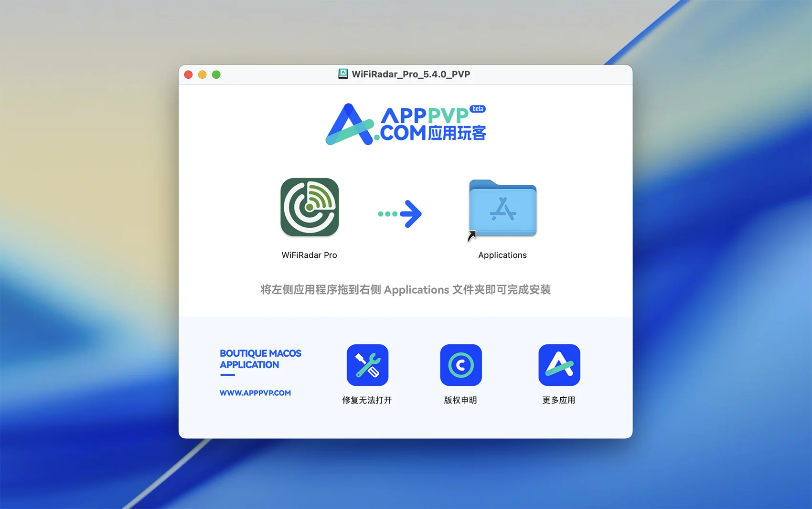
Task: Close the WiFiRadar_Pro installer window
Action: [x=188, y=74]
